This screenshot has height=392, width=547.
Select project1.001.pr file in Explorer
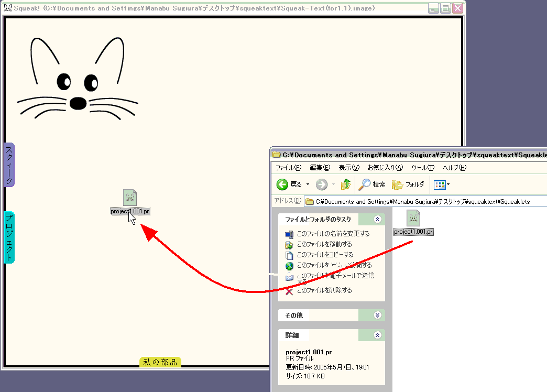(413, 219)
